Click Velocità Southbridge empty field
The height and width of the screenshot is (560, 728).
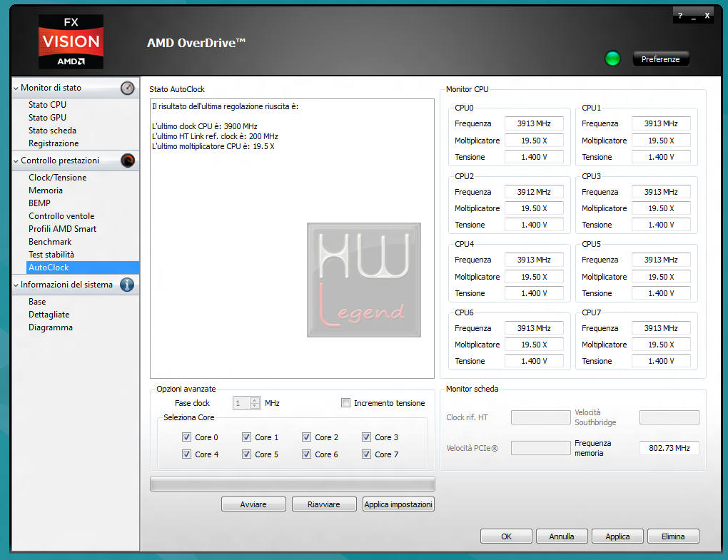tap(669, 417)
